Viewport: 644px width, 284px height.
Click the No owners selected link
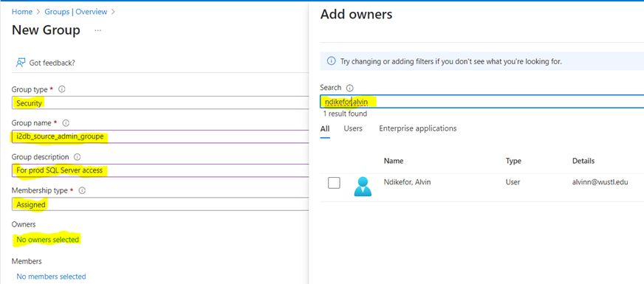(48, 239)
